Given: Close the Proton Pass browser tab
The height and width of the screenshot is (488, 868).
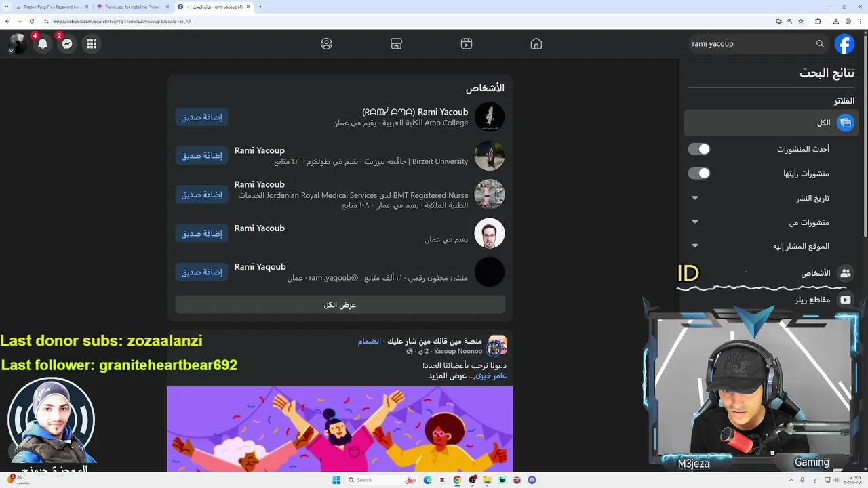Looking at the screenshot, I should click(x=87, y=7).
